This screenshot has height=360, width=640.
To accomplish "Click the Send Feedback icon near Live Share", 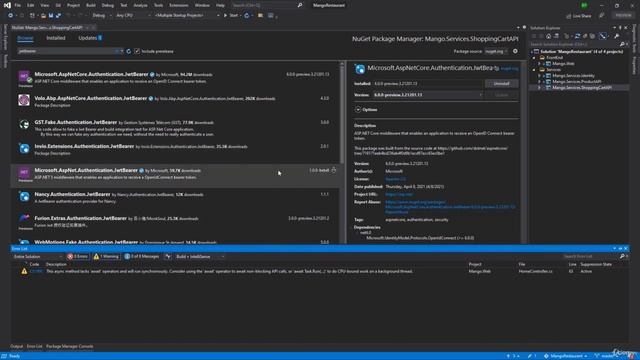I will (602, 16).
